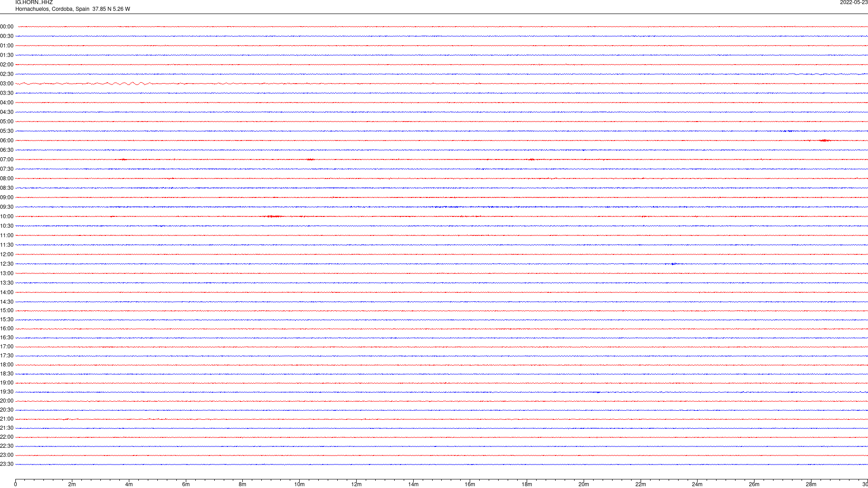Click the 22m tick label on time axis
The image size is (868, 488).
click(641, 484)
